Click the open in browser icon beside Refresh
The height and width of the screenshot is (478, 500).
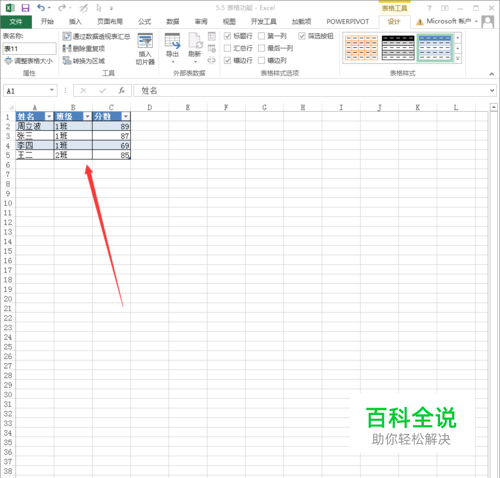[212, 49]
